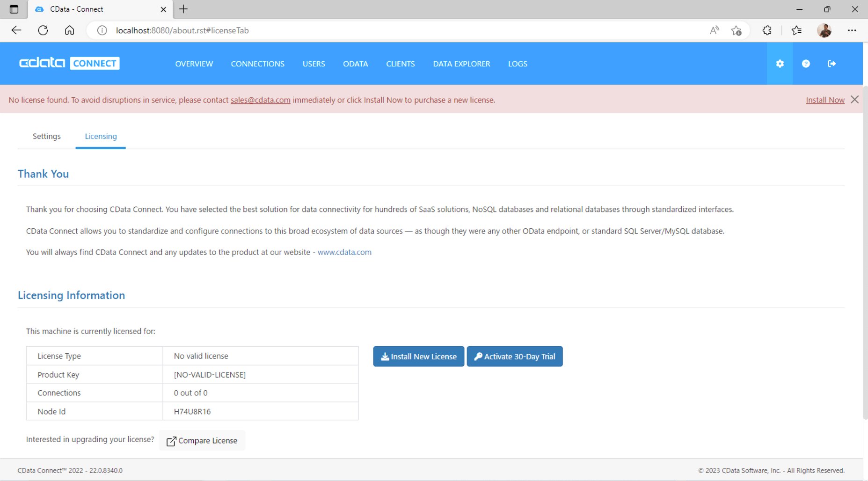This screenshot has width=868, height=481.
Task: Open browser extensions icon
Action: point(767,30)
